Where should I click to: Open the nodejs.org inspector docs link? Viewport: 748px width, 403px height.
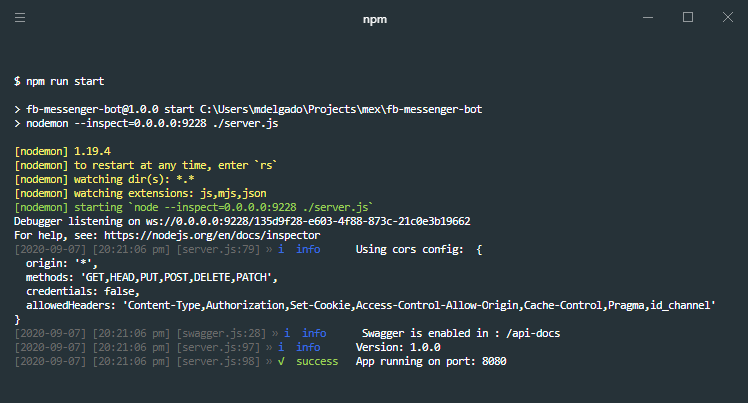pos(212,235)
